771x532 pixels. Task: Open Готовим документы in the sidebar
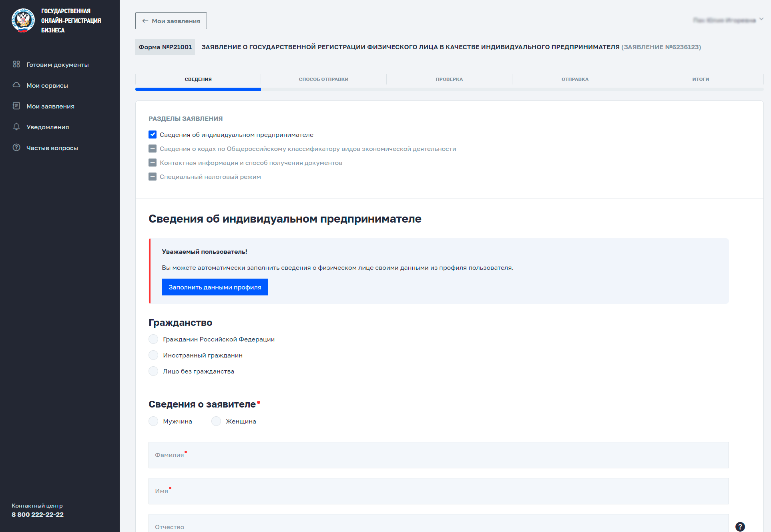pos(58,64)
